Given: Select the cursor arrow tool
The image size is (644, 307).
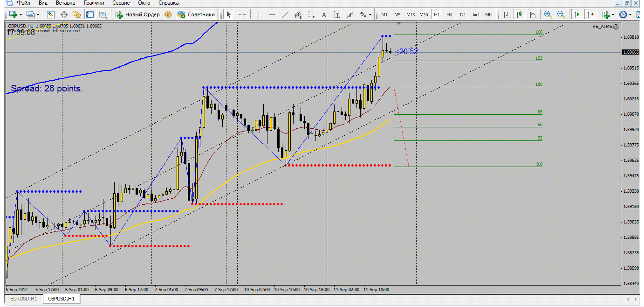Looking at the screenshot, I should tap(228, 14).
